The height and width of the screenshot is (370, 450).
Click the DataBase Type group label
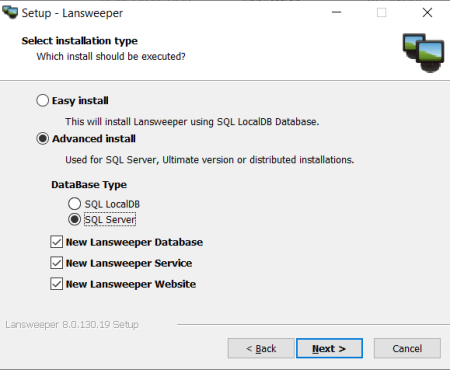click(89, 185)
